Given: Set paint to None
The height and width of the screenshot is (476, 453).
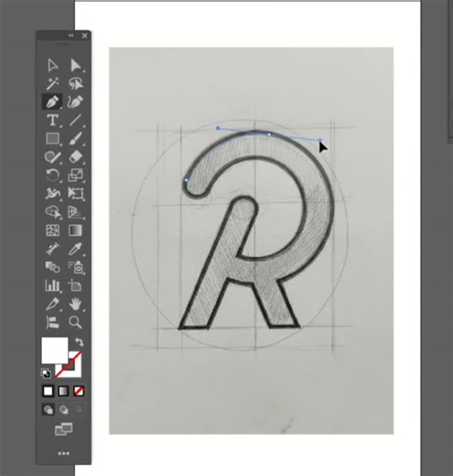Looking at the screenshot, I should [79, 391].
